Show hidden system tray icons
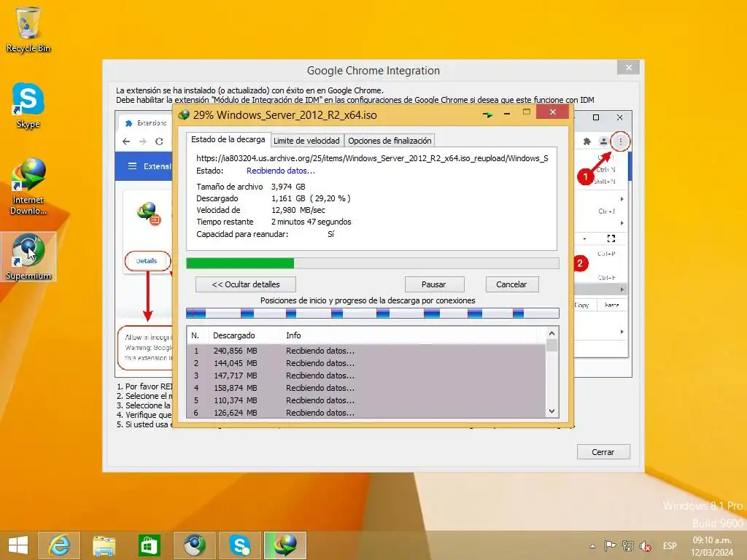 tap(592, 546)
